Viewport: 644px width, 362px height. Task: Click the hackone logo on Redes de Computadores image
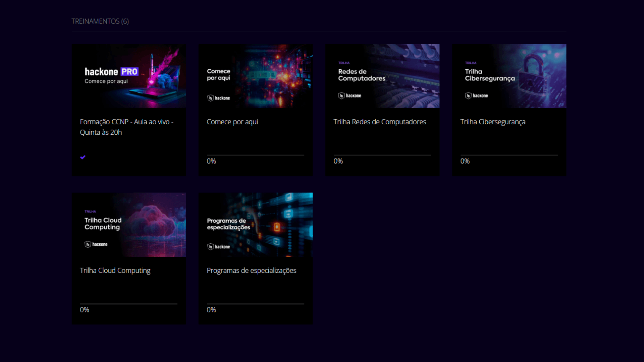pos(350,96)
